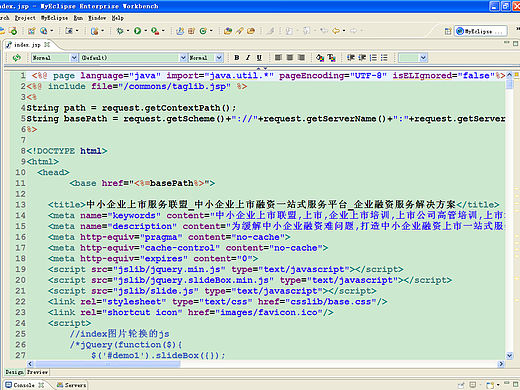Open the Run menu
This screenshot has height=390, width=520.
[x=78, y=18]
